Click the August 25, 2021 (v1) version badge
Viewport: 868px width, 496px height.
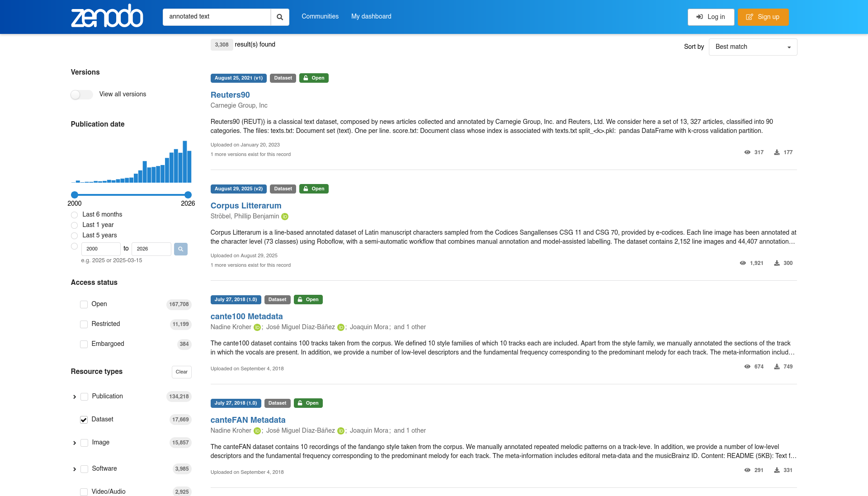pyautogui.click(x=239, y=78)
